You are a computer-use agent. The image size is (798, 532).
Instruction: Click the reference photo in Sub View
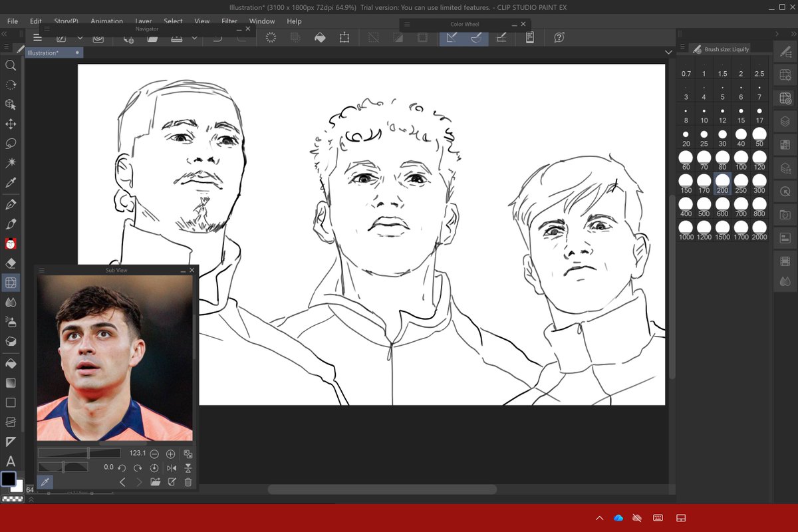pyautogui.click(x=114, y=358)
